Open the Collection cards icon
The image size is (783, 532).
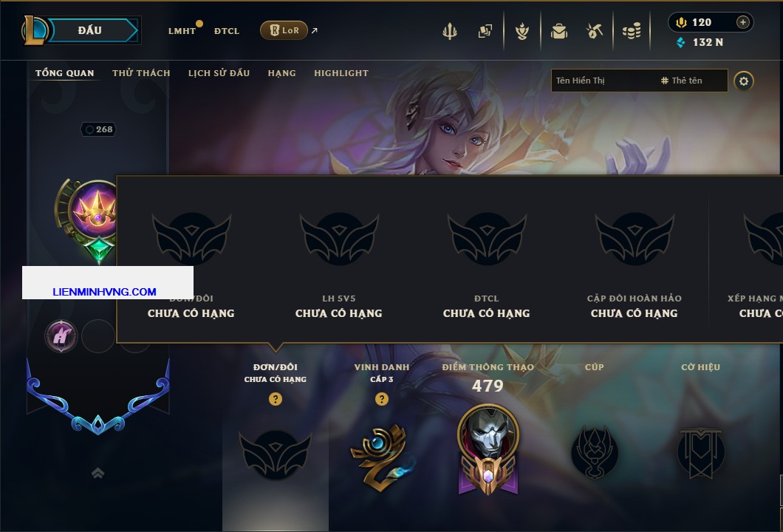(485, 32)
